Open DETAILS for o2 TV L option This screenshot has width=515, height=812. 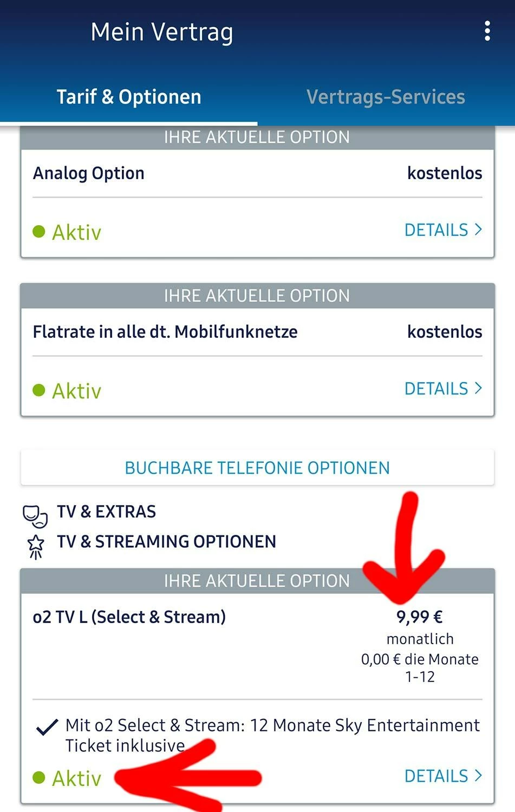pos(442,776)
